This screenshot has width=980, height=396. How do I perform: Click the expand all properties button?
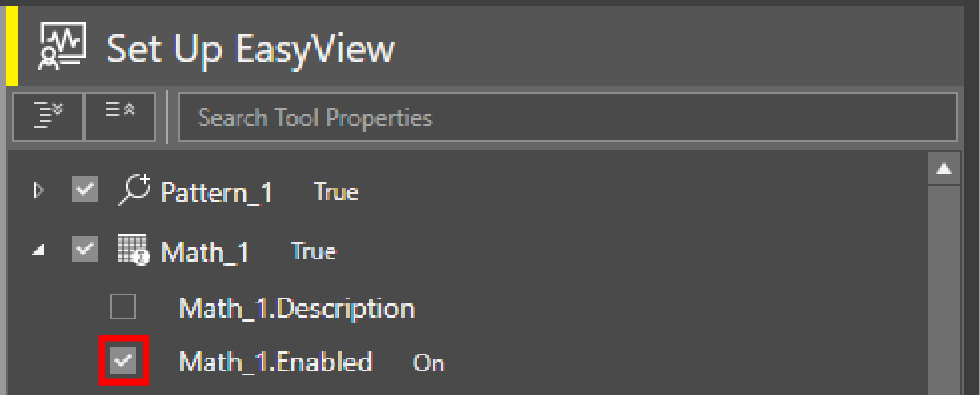(x=49, y=117)
